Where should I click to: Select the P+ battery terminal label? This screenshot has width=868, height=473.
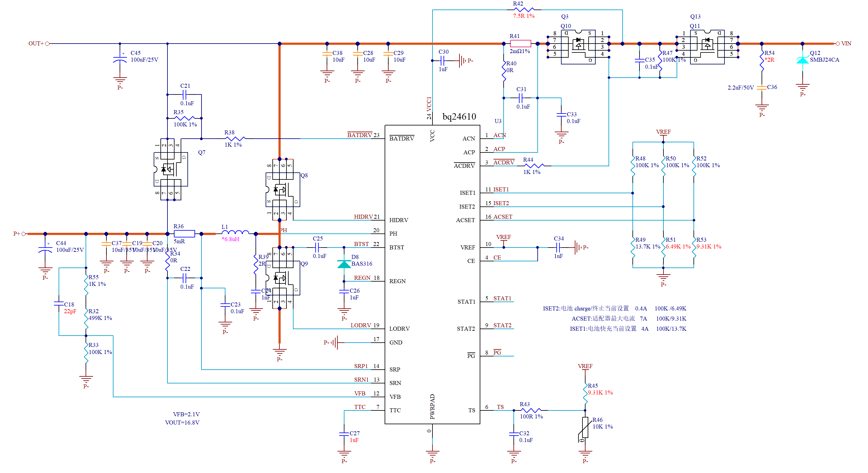click(x=17, y=233)
